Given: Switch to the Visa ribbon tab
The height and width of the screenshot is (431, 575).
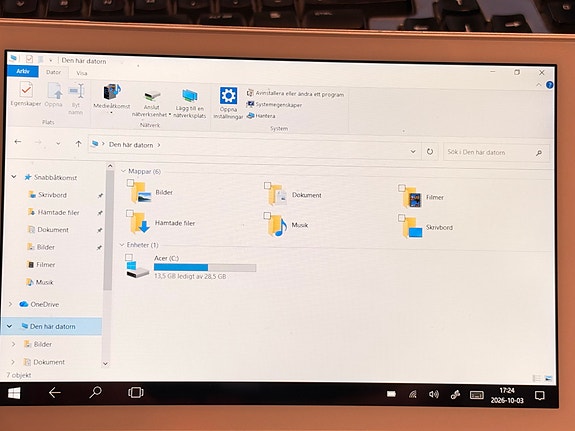Looking at the screenshot, I should pos(82,73).
